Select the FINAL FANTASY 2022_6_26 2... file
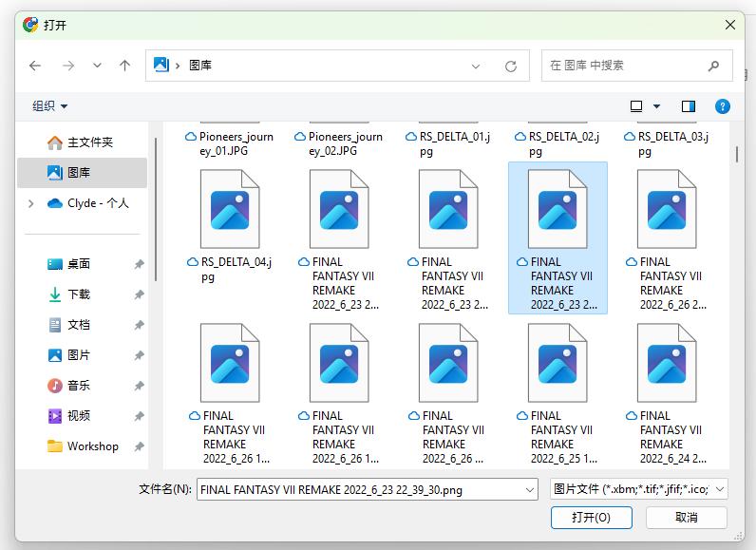 tap(667, 238)
